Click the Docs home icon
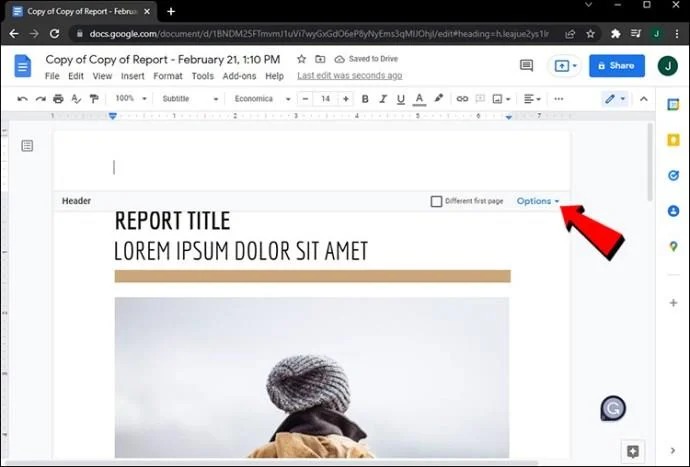 click(x=23, y=66)
